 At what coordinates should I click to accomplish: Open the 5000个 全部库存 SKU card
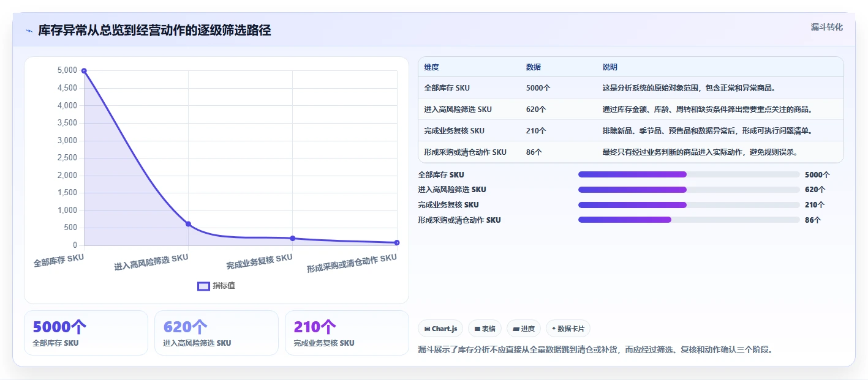point(86,333)
